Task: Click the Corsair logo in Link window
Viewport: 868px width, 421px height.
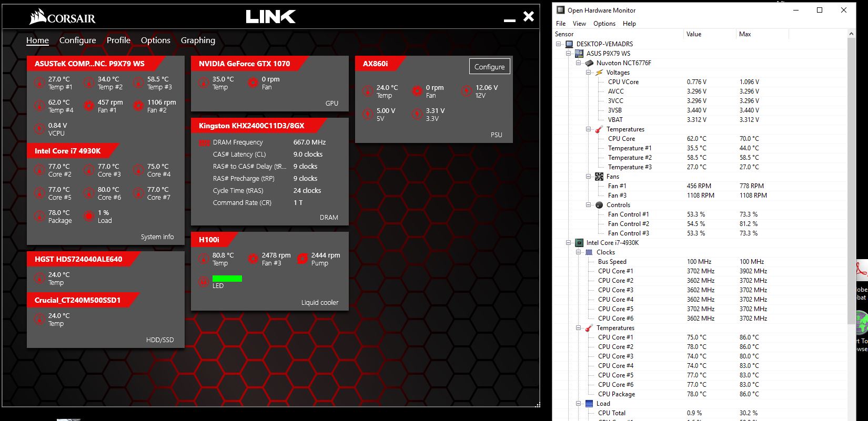Action: (x=62, y=17)
